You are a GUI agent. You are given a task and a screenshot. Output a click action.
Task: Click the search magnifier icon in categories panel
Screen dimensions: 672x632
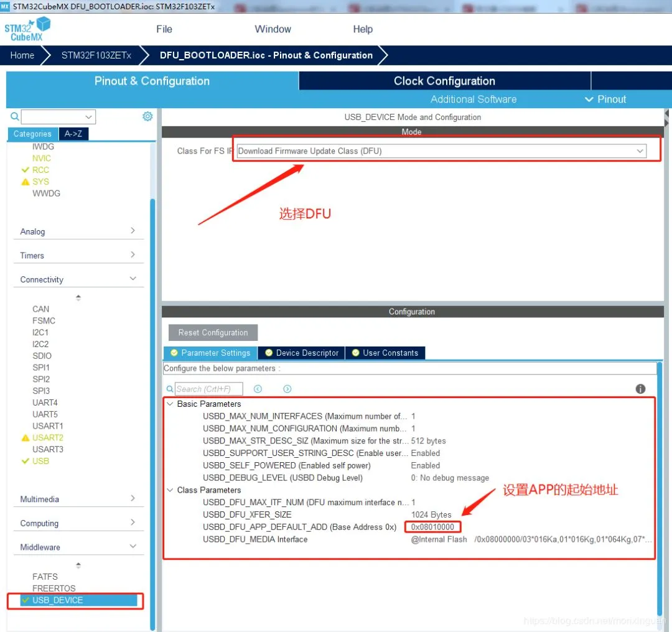14,116
